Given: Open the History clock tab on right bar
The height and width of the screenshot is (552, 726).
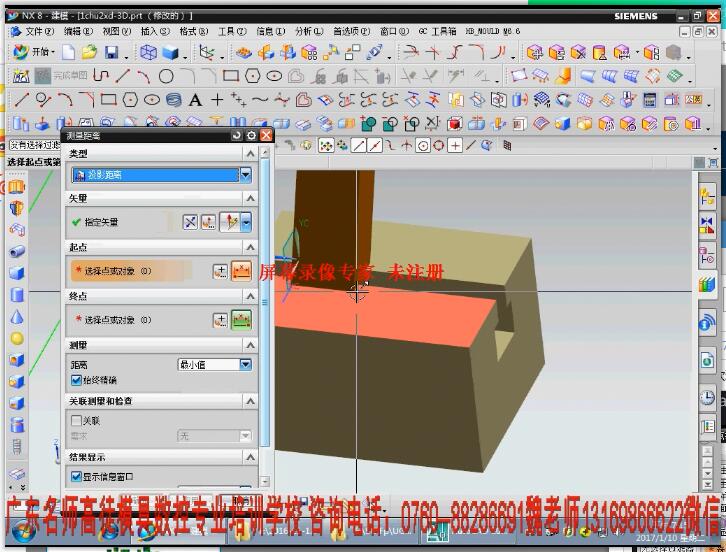Looking at the screenshot, I should click(707, 398).
